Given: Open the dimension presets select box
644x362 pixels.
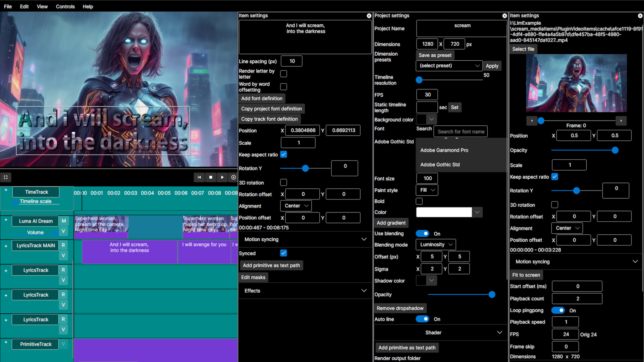Looking at the screenshot, I should [x=449, y=66].
